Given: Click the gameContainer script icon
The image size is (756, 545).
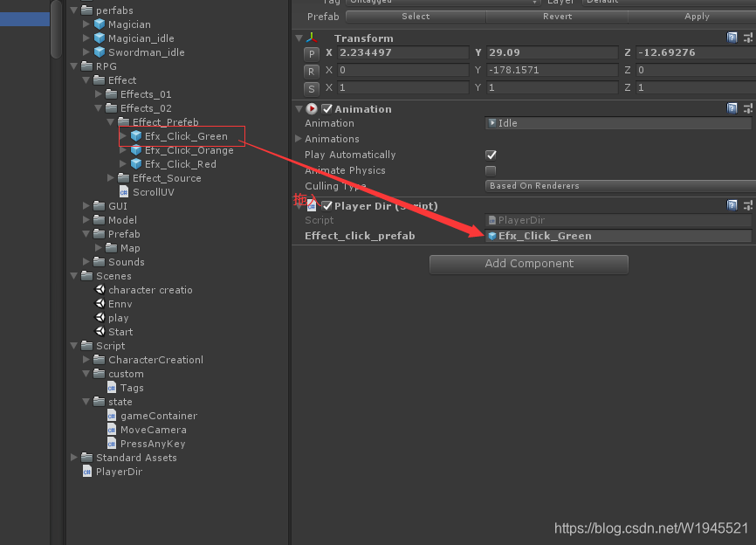Looking at the screenshot, I should point(112,416).
